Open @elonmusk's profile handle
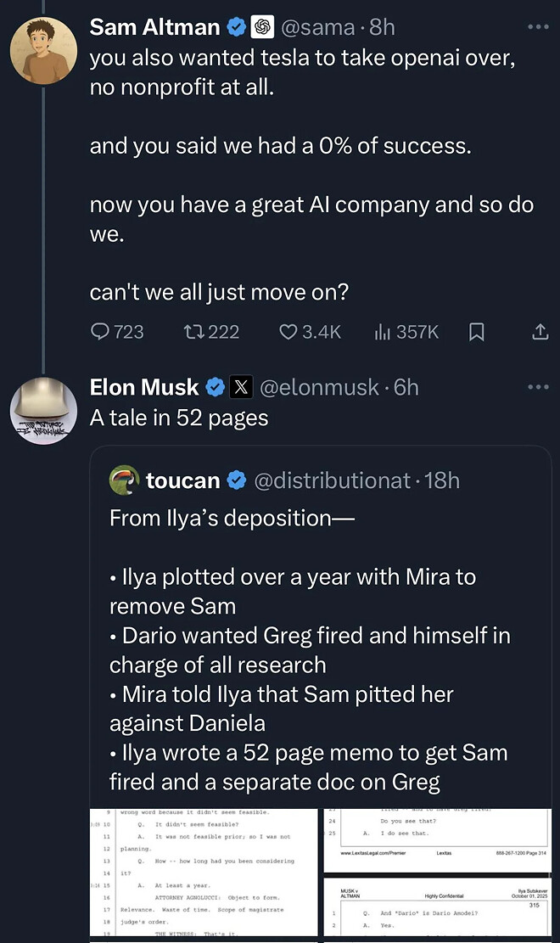The image size is (560, 943). (317, 387)
